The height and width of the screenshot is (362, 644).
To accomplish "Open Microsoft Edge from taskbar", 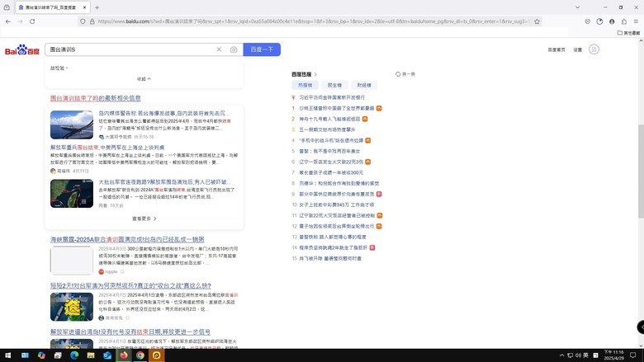I will (x=74, y=355).
